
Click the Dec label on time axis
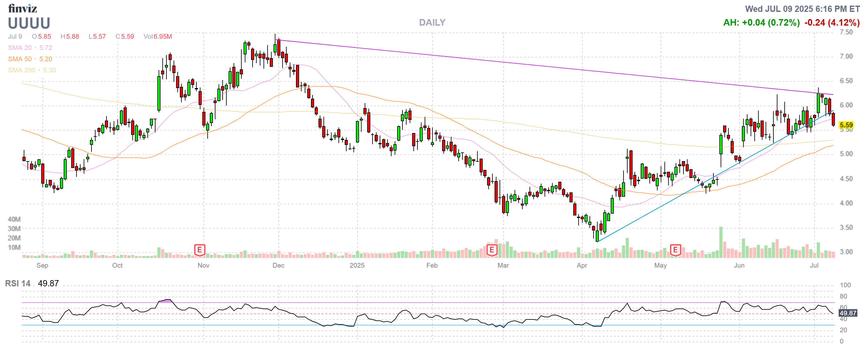click(278, 265)
